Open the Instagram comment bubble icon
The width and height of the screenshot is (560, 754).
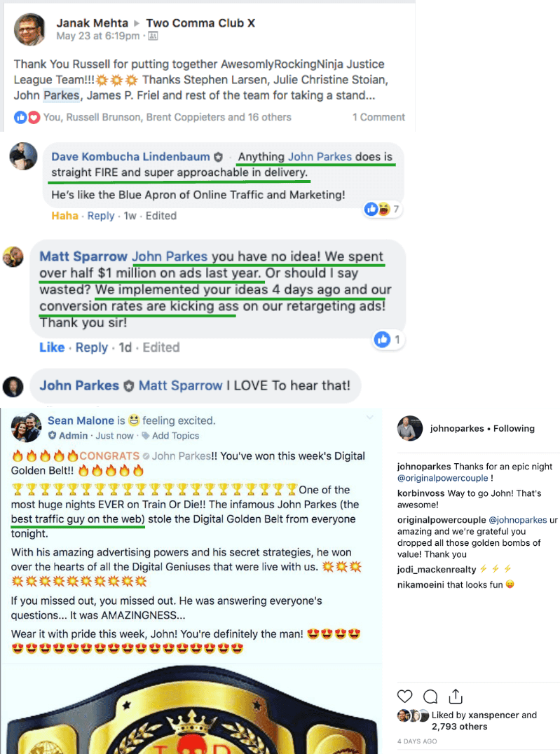(x=430, y=697)
